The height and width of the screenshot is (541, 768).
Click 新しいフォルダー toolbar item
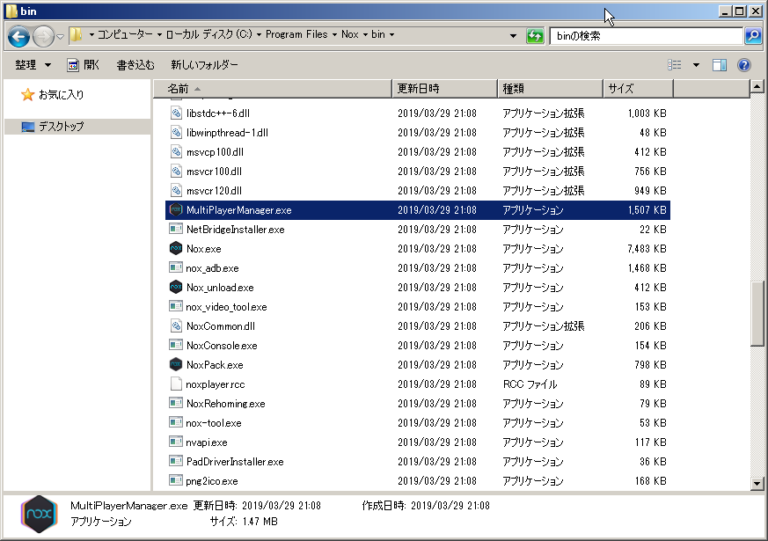point(204,65)
